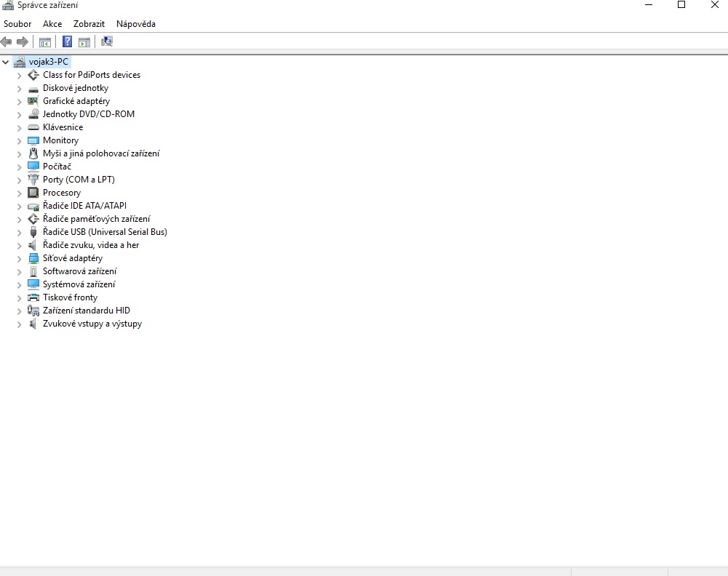Expand the Systémová zařízení category
The width and height of the screenshot is (728, 576).
[x=20, y=284]
